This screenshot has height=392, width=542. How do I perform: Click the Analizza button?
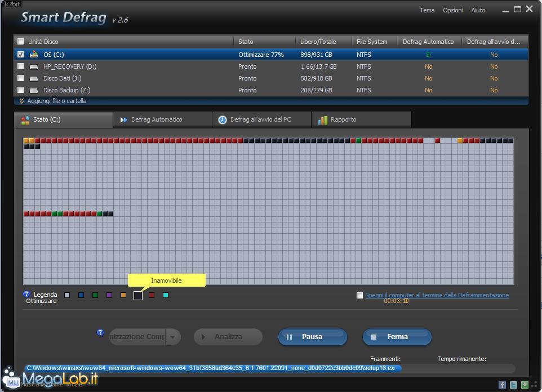click(228, 337)
